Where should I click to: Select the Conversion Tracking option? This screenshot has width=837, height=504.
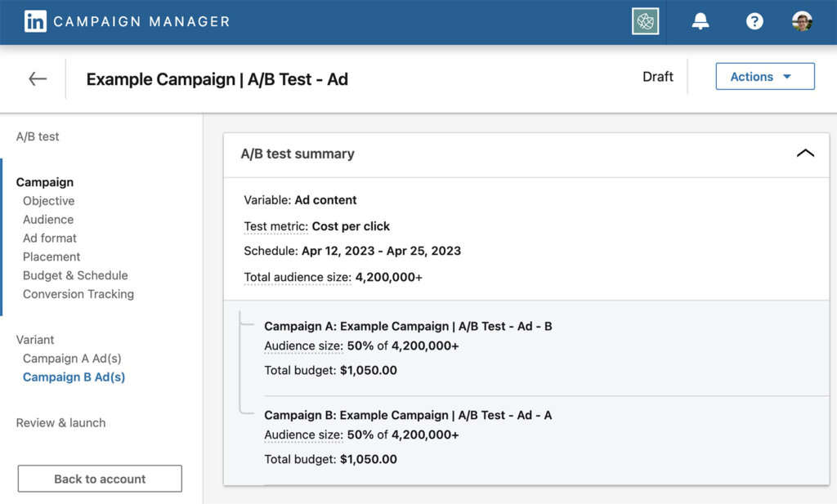[x=78, y=294]
